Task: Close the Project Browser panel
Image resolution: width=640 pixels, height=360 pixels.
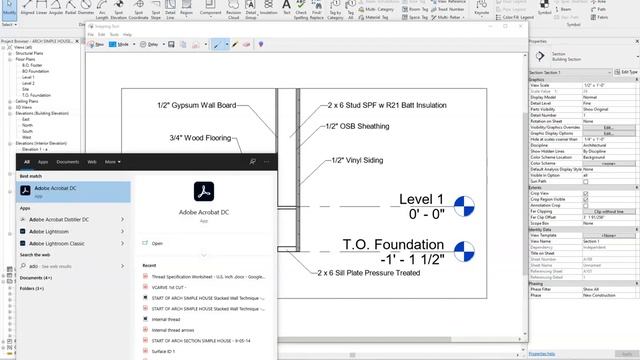Action: coord(77,41)
